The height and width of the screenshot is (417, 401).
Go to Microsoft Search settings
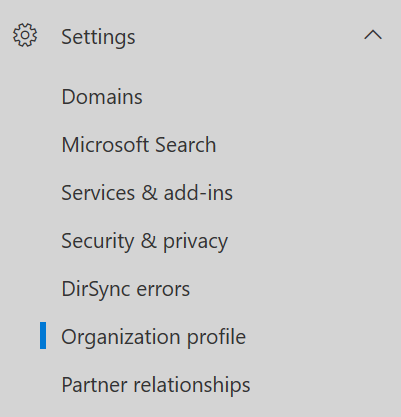click(x=139, y=145)
